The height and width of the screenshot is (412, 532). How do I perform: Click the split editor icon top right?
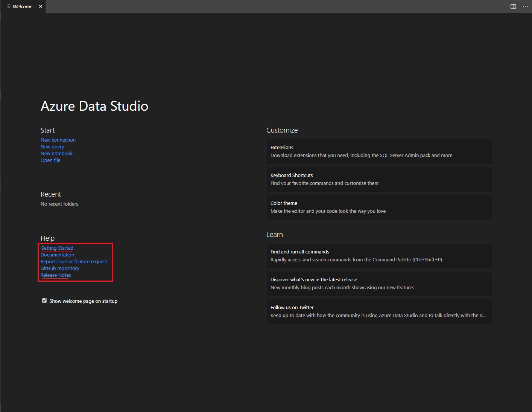click(x=513, y=6)
